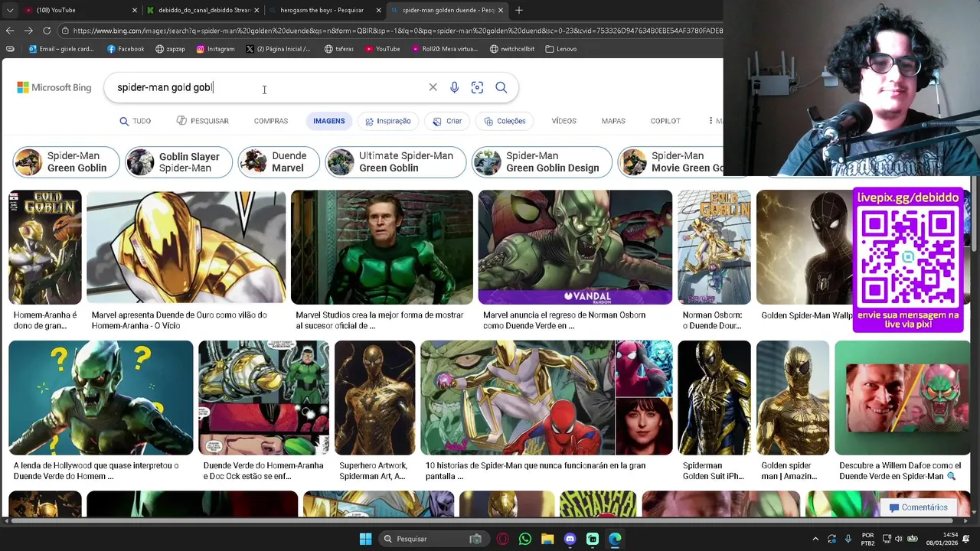Open Spiderman Golden Suit iPhone image
This screenshot has width=980, height=551.
pyautogui.click(x=714, y=398)
